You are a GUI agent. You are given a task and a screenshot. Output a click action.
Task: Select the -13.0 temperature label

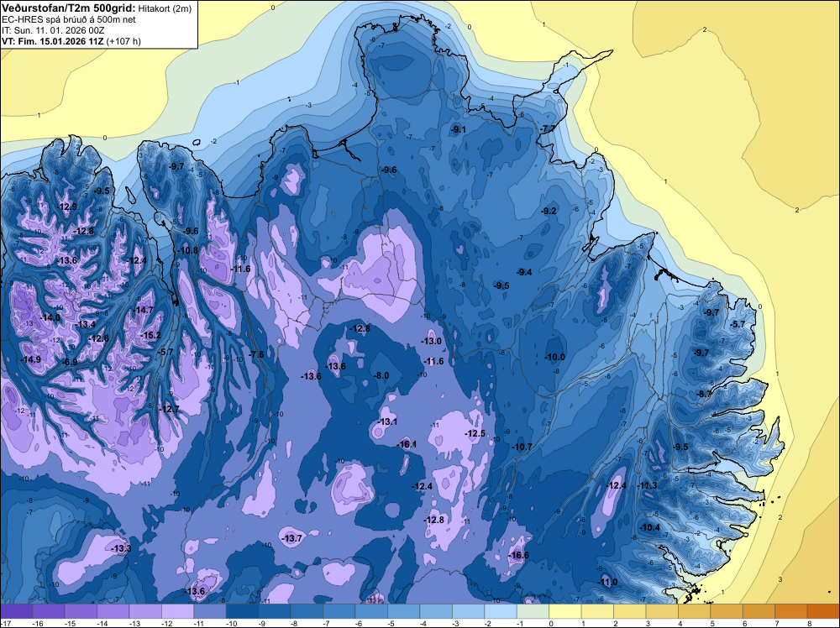(431, 341)
